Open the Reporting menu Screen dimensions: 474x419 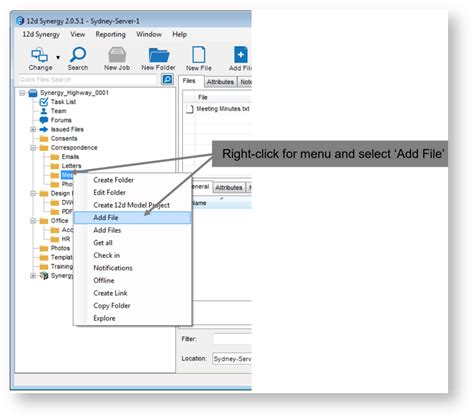click(110, 34)
